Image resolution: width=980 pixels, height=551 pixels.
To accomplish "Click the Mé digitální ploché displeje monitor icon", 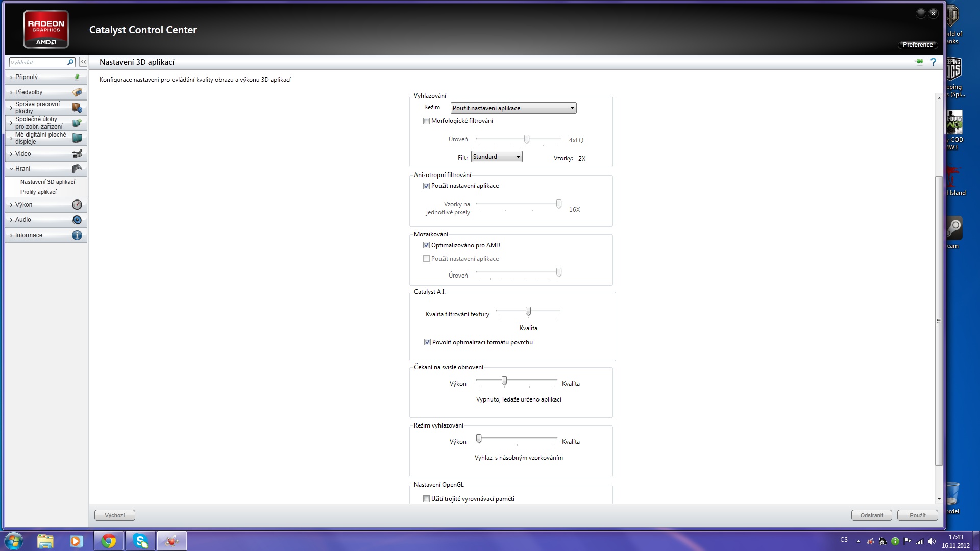I will (77, 138).
